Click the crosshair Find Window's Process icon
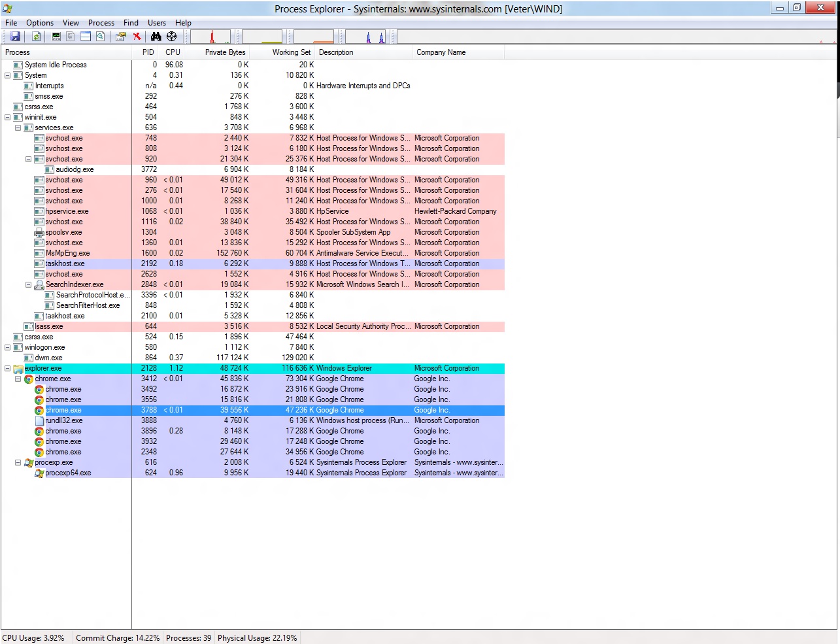This screenshot has width=840, height=644. pyautogui.click(x=171, y=37)
